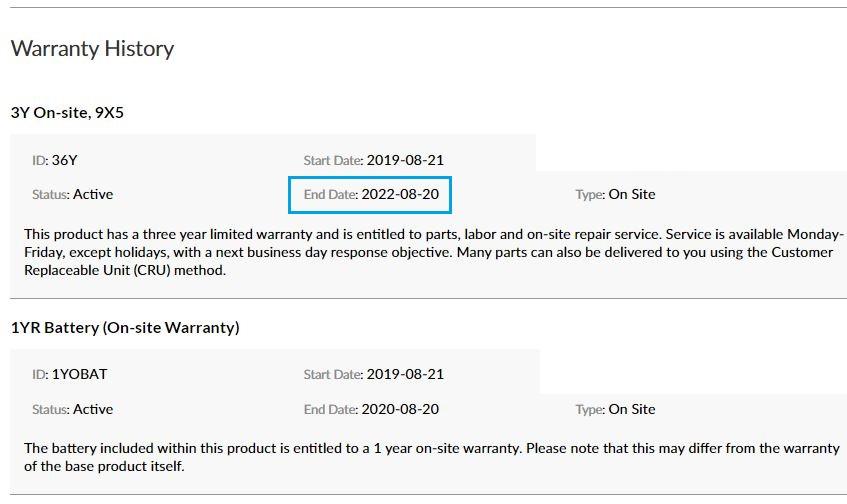Click Start Date 2019-08-21 of 3Y warranty
Image resolution: width=847 pixels, height=504 pixels.
coord(373,160)
